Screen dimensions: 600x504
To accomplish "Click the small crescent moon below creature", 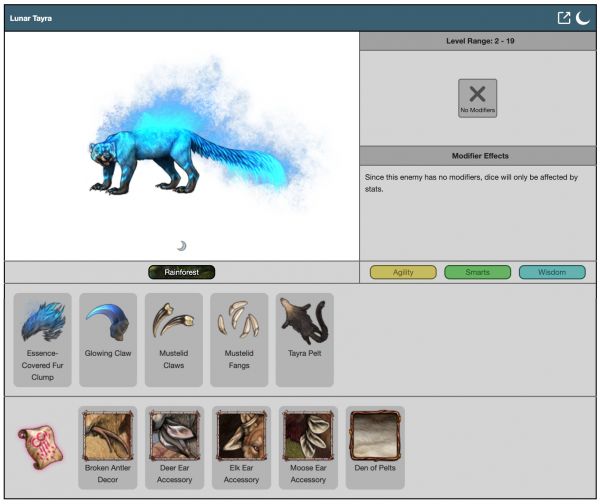I will pos(181,246).
